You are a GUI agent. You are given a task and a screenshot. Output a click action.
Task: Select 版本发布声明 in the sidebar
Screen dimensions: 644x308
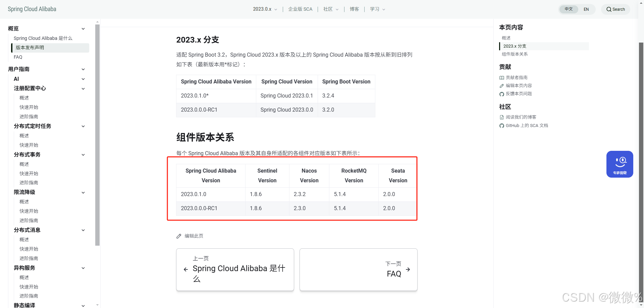(x=50, y=48)
